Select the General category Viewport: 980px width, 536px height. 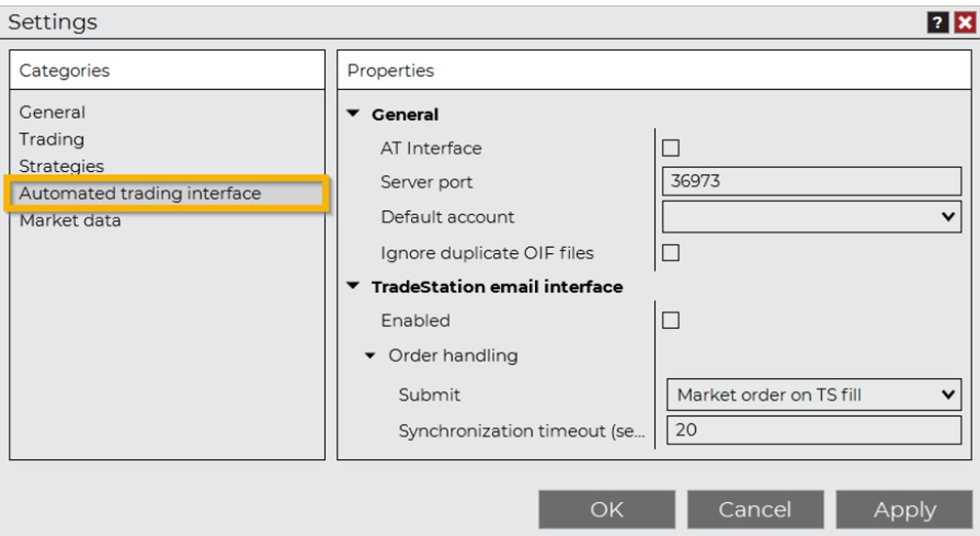(52, 113)
